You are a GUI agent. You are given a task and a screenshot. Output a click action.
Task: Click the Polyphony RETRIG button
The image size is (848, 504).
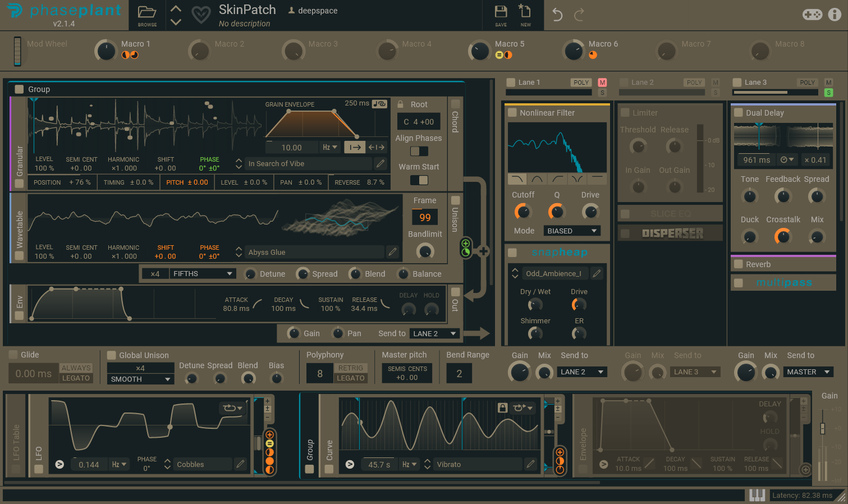351,368
